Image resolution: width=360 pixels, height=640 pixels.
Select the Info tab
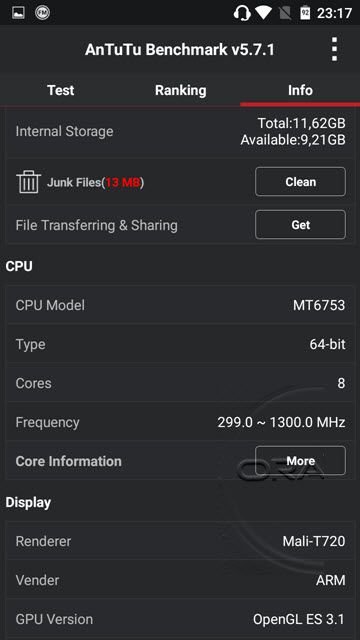(300, 90)
